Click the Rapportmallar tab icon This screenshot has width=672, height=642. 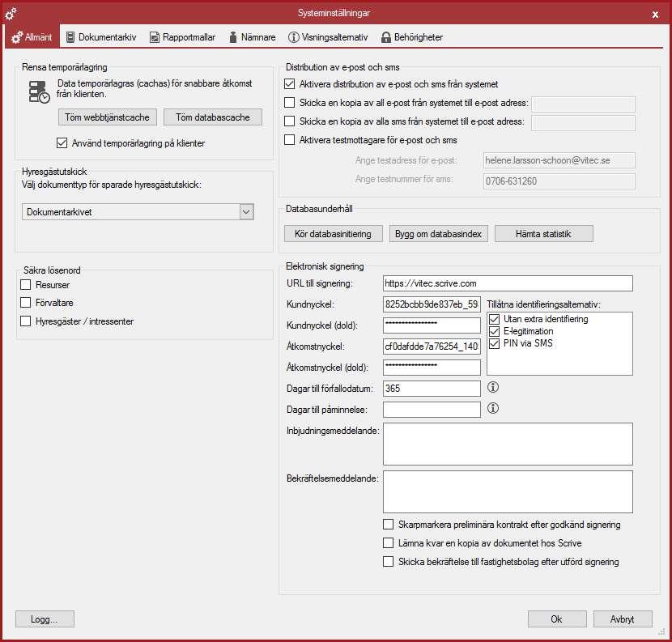[x=155, y=37]
